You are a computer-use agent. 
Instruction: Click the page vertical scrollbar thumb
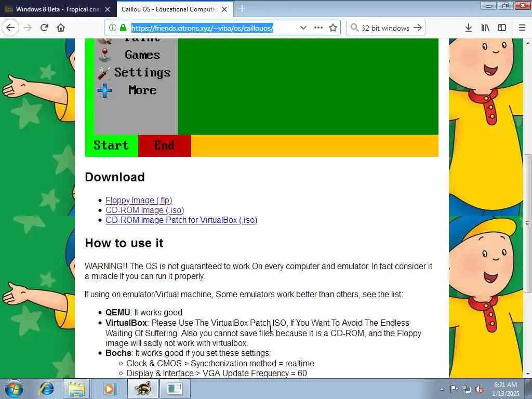527,223
